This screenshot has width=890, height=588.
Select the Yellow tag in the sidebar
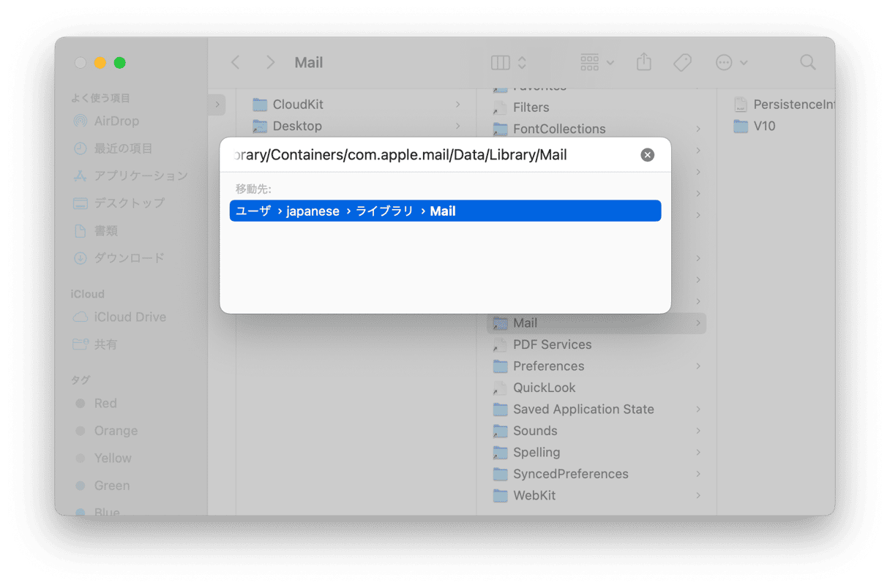point(104,459)
